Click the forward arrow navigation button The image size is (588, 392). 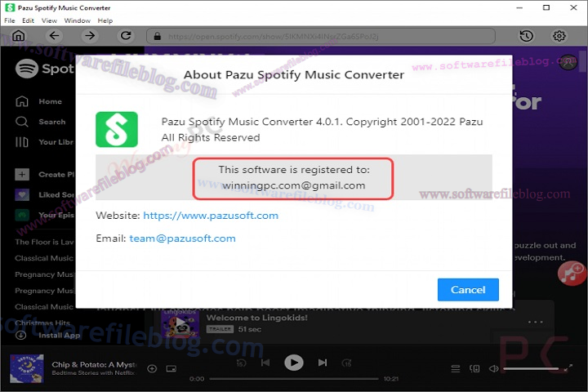point(90,36)
